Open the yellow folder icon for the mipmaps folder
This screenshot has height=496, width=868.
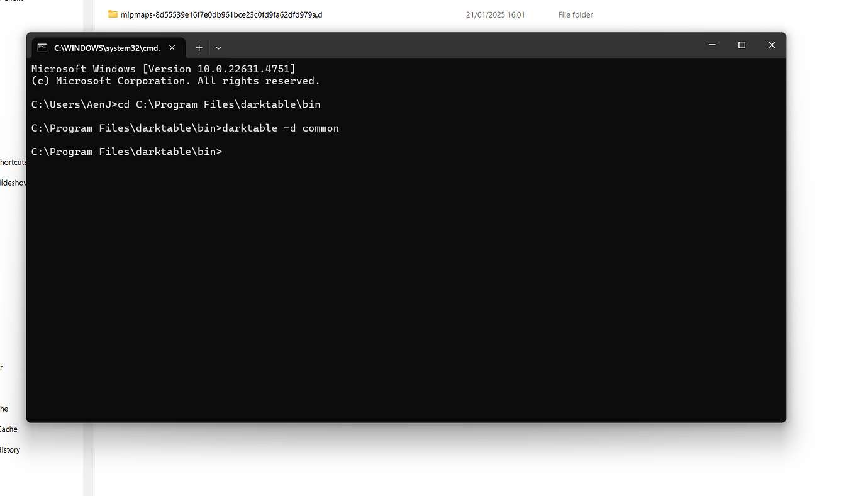coord(113,14)
